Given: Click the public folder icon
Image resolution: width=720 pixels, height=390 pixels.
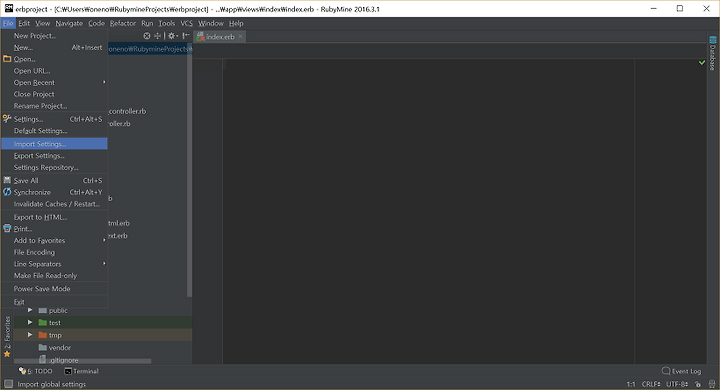Looking at the screenshot, I should 43,310.
